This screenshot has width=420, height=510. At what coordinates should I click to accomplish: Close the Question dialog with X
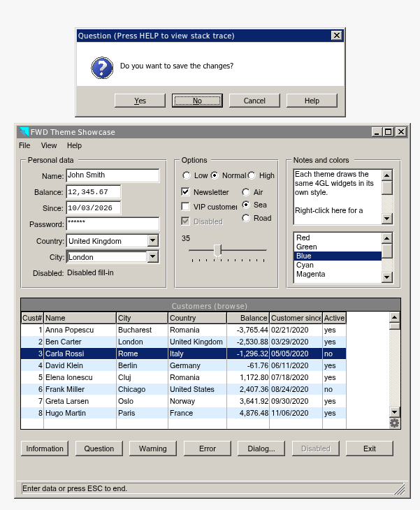click(337, 36)
